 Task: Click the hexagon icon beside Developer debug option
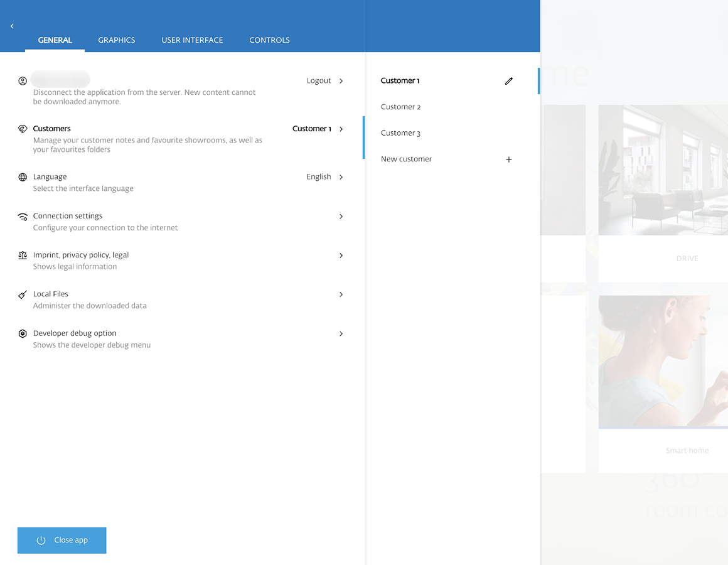click(23, 333)
